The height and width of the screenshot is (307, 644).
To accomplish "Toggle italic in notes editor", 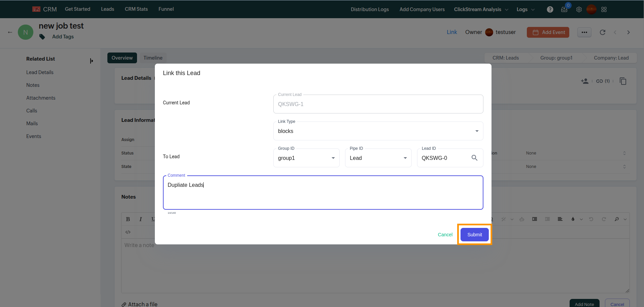I will 141,219.
